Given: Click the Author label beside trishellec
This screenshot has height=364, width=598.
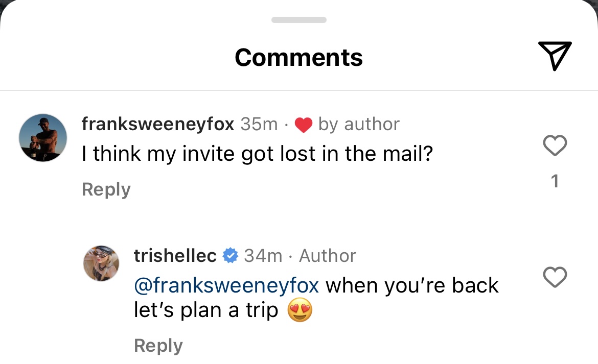Looking at the screenshot, I should click(328, 255).
